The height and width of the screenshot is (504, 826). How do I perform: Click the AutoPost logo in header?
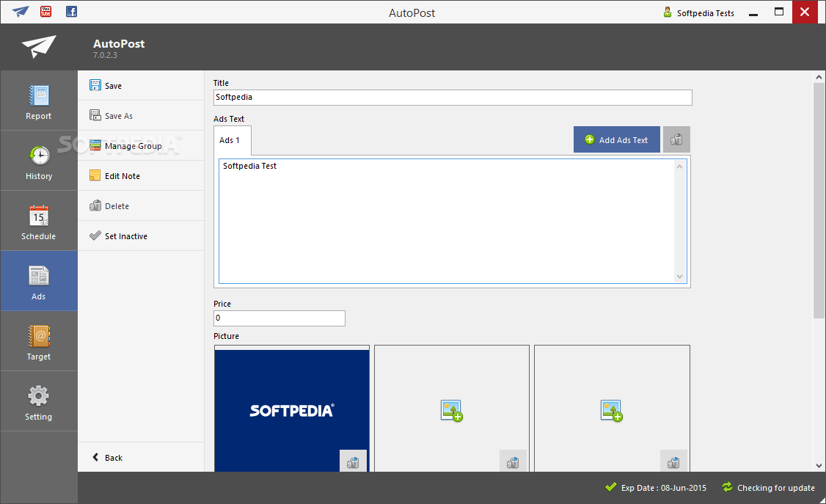(x=38, y=47)
